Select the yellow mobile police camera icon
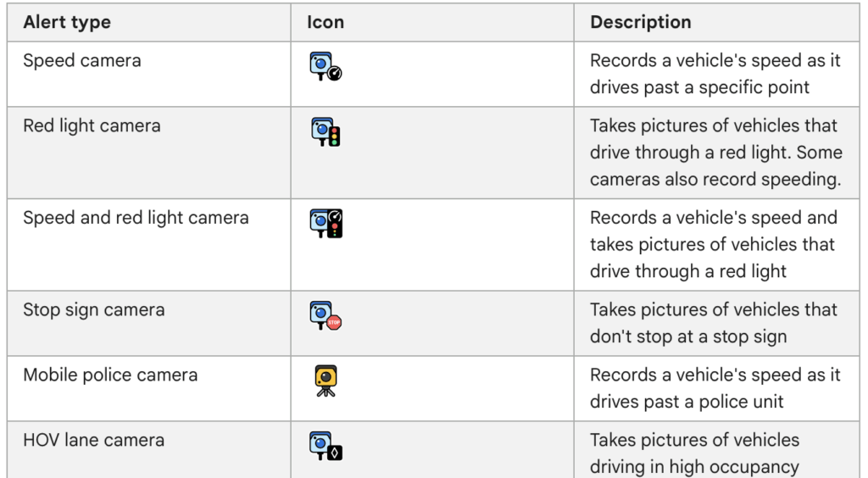The height and width of the screenshot is (478, 868). 325,381
